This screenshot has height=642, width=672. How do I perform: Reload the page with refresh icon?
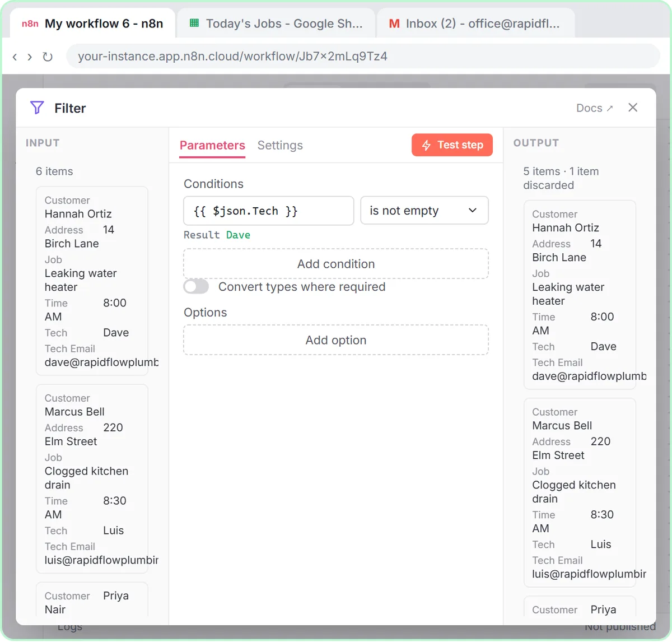click(x=48, y=57)
